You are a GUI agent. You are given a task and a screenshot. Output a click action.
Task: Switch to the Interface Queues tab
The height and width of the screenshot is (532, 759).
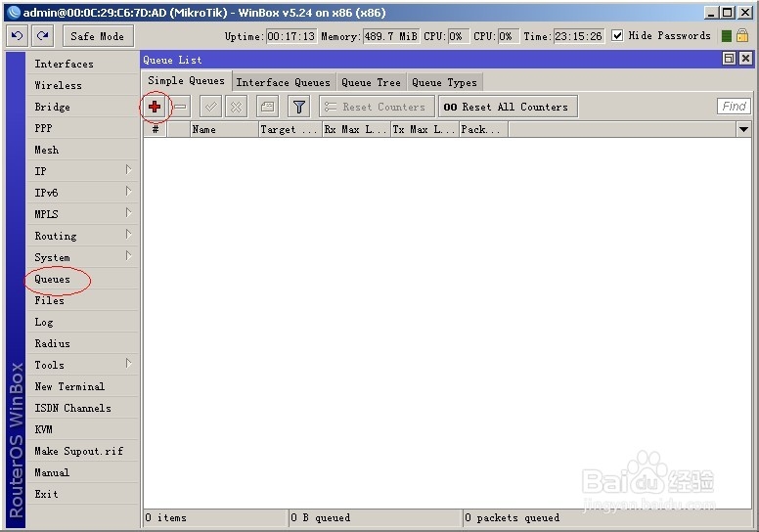(284, 82)
